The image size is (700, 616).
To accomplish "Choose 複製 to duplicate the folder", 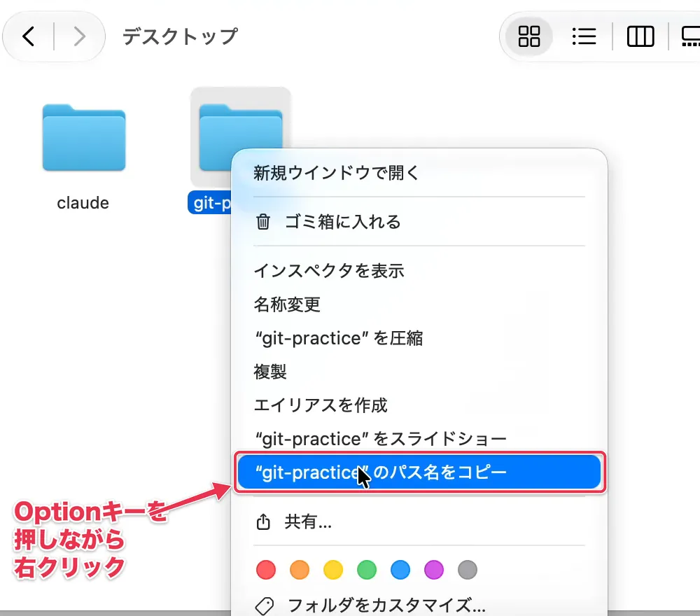I will 419,372.
